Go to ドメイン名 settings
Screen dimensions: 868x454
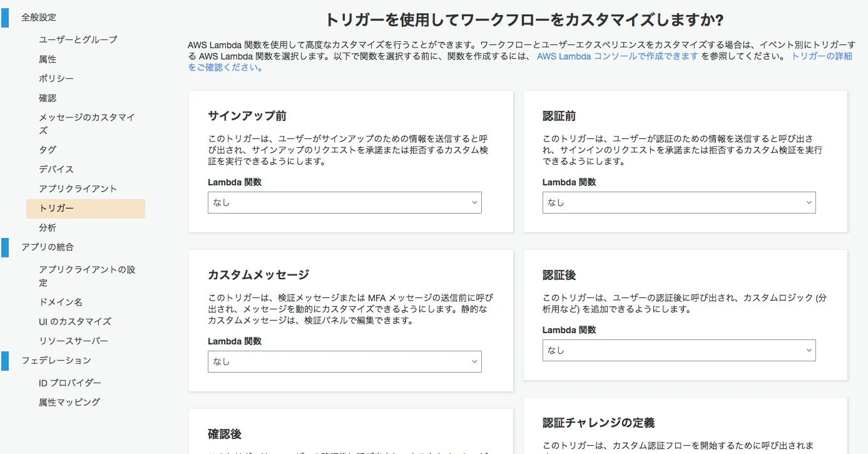[61, 302]
